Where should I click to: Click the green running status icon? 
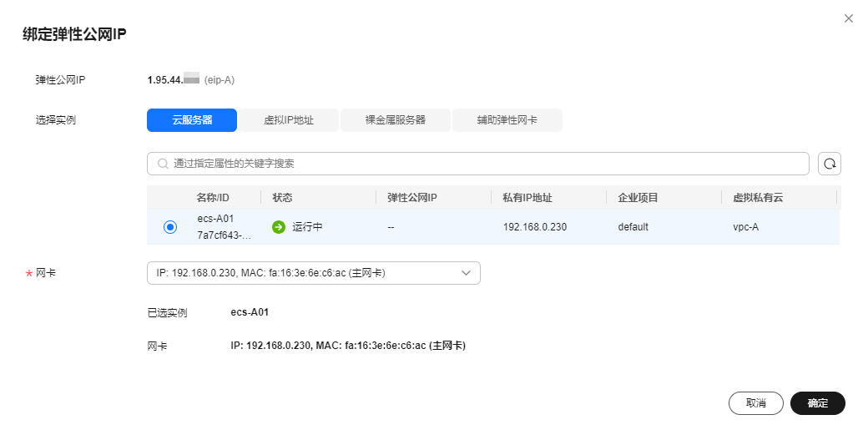(x=279, y=227)
